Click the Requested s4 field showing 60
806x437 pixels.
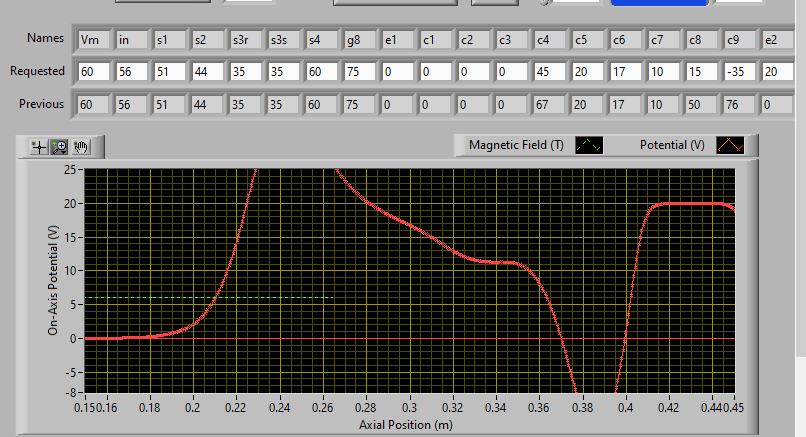point(322,71)
